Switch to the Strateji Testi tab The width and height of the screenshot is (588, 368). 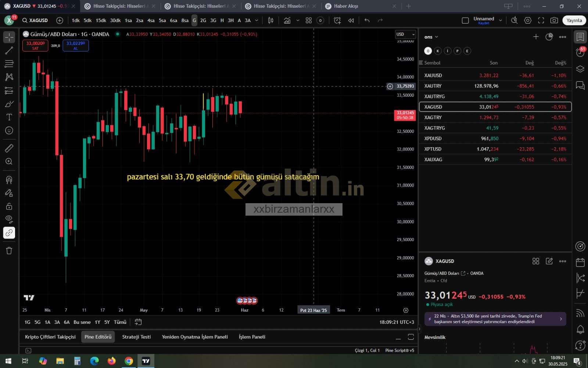(136, 337)
